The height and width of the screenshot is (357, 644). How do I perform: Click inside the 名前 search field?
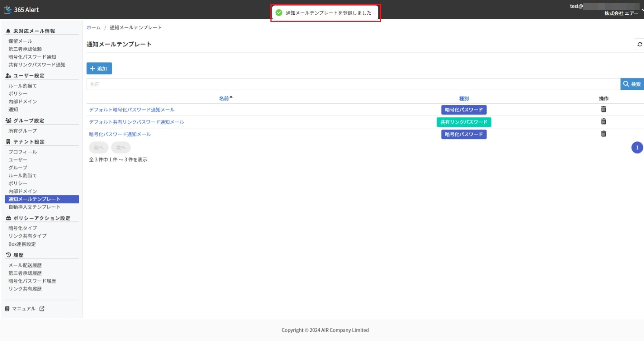353,84
